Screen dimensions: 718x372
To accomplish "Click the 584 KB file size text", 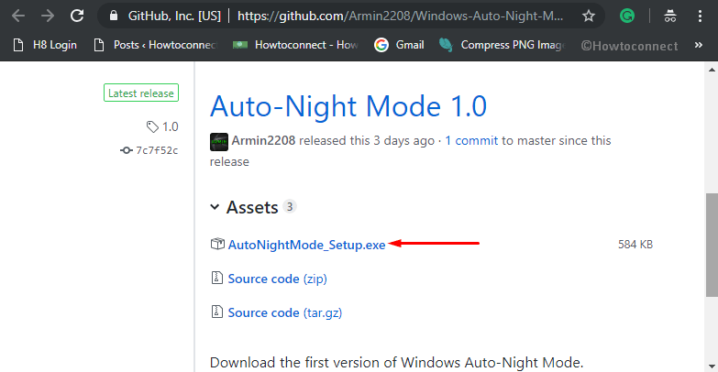I will tap(635, 245).
